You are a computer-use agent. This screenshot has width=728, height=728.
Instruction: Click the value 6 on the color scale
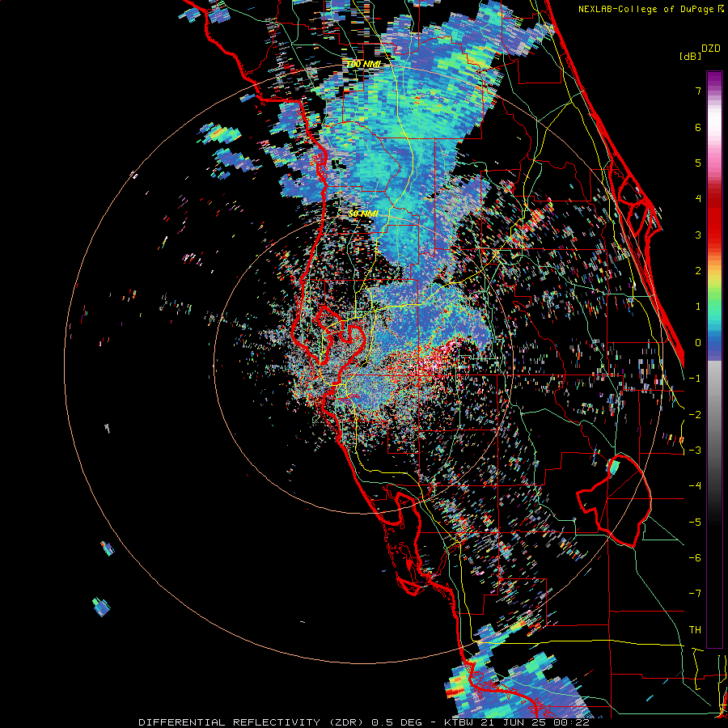(x=698, y=127)
